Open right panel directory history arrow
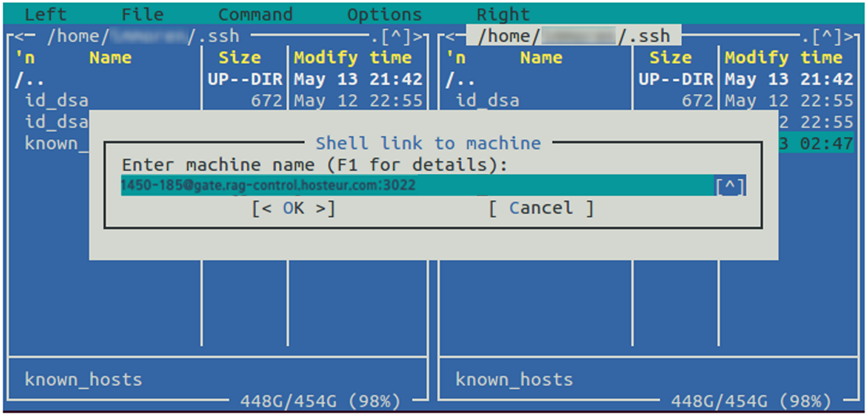This screenshot has height=416, width=868. pyautogui.click(x=828, y=37)
